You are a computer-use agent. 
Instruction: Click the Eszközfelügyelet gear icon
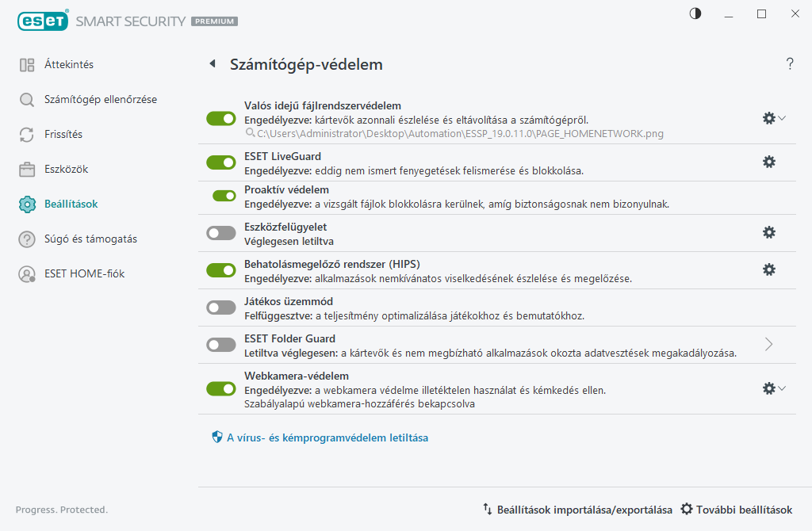tap(768, 232)
